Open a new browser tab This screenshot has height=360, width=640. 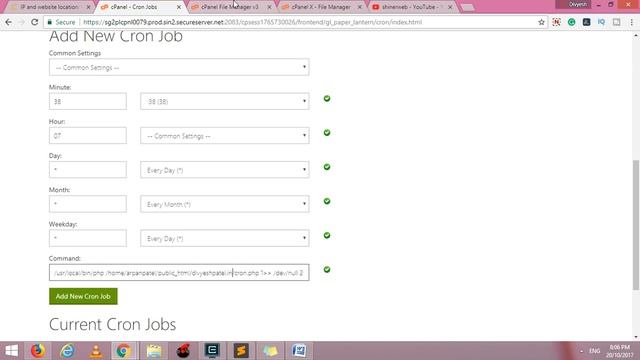point(467,7)
